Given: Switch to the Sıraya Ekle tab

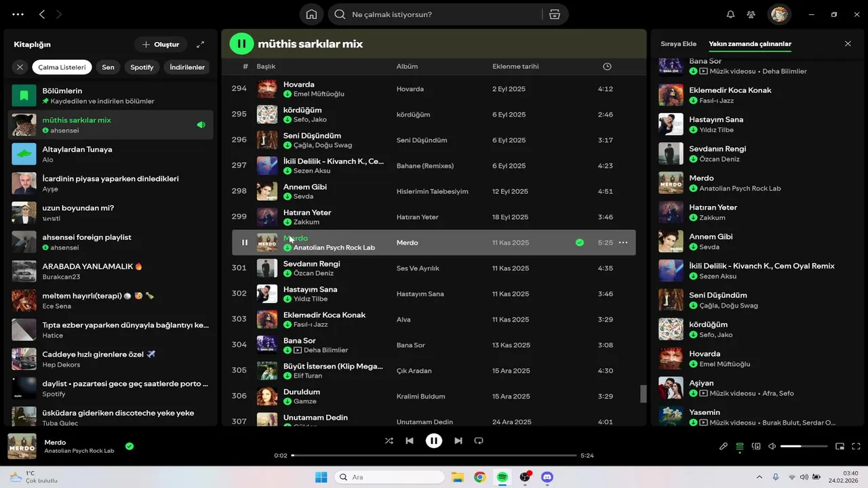Looking at the screenshot, I should pyautogui.click(x=678, y=43).
